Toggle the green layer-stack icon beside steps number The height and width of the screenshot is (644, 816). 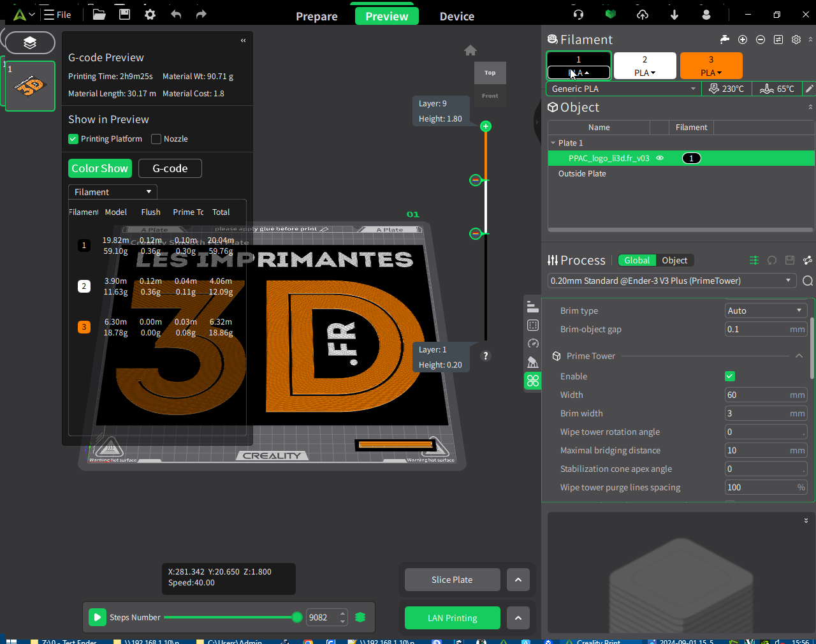(x=360, y=617)
